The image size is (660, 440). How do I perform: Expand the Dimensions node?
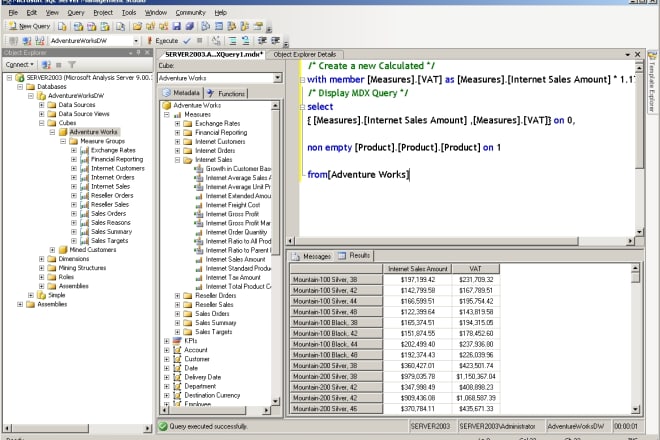42,259
